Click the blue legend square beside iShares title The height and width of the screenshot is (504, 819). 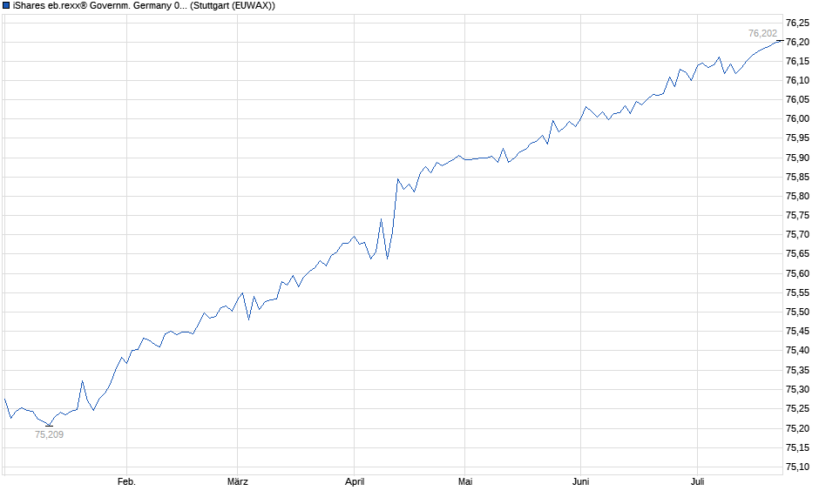6,6
